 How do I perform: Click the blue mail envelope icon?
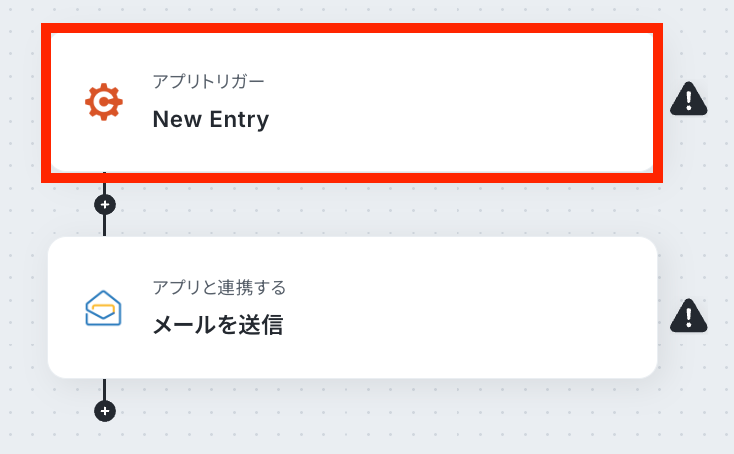103,308
